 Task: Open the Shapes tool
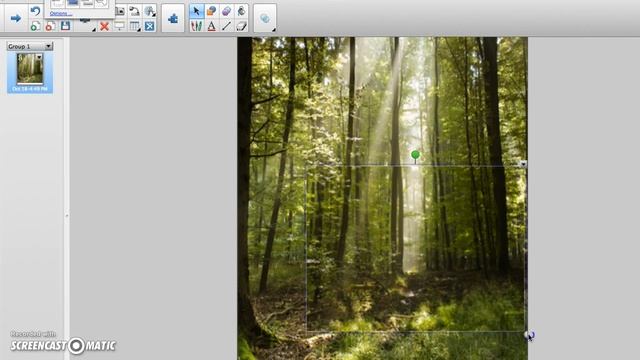(211, 11)
